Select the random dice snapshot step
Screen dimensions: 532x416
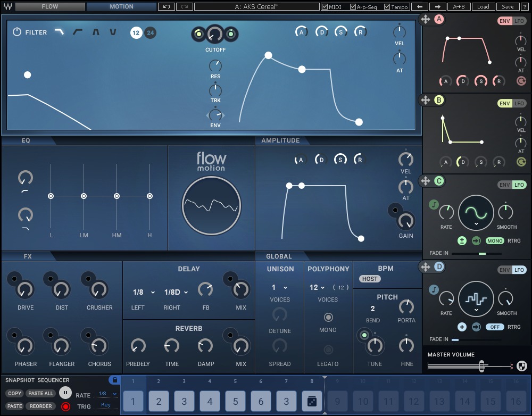coord(312,402)
